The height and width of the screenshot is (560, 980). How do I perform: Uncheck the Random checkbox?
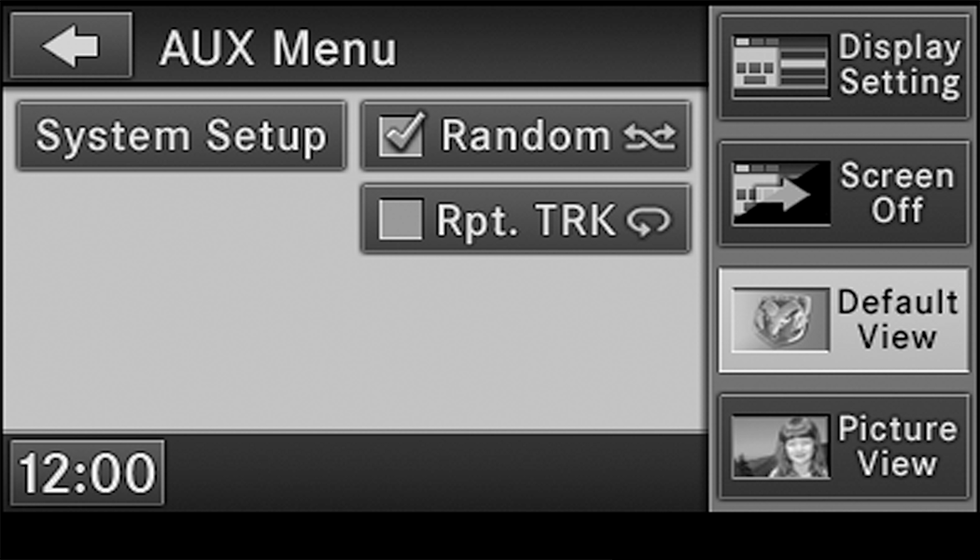pyautogui.click(x=401, y=135)
